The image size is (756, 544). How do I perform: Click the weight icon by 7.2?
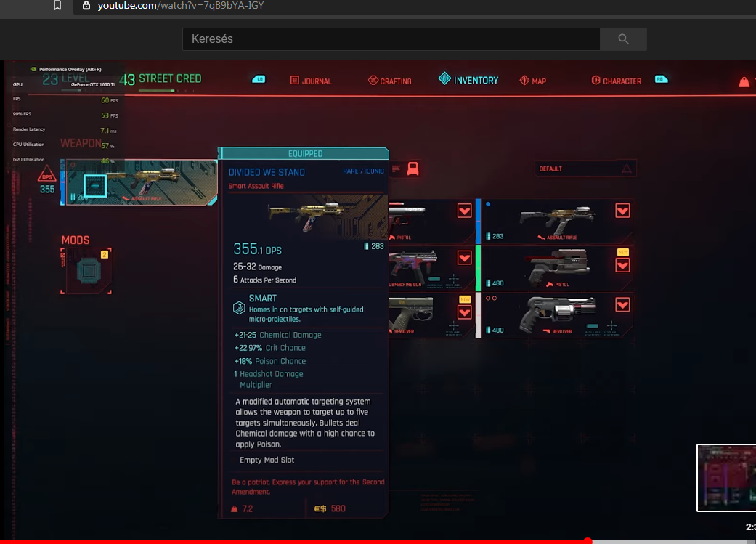pyautogui.click(x=235, y=509)
